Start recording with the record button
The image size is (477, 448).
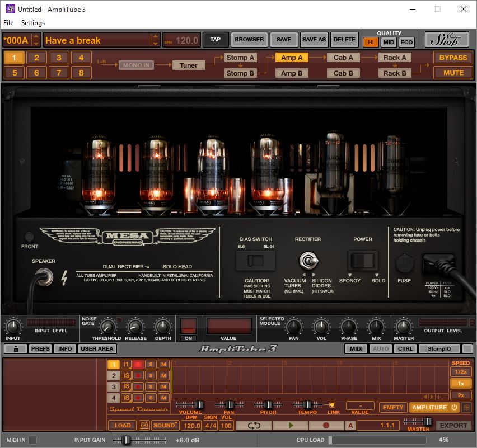326,425
